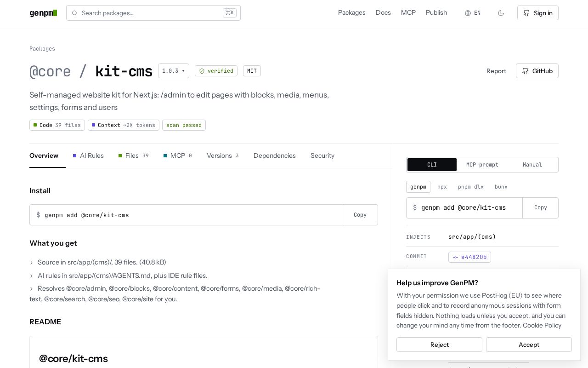Reject analytics in cookie banner

(439, 345)
